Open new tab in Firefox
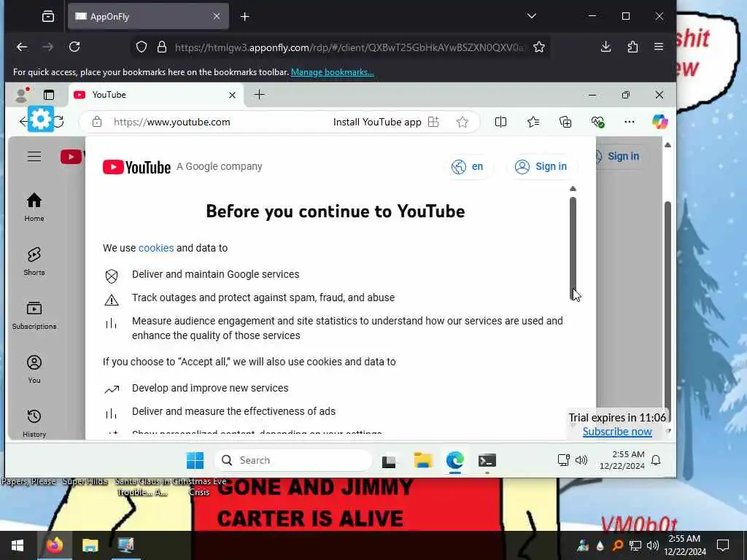Screen dimensions: 747x560 (245, 17)
